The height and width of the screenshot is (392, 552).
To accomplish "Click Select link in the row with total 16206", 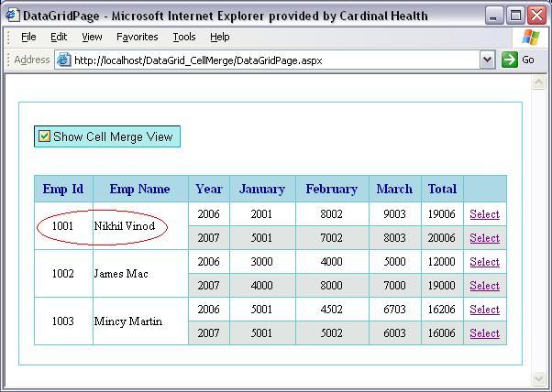I will [484, 310].
